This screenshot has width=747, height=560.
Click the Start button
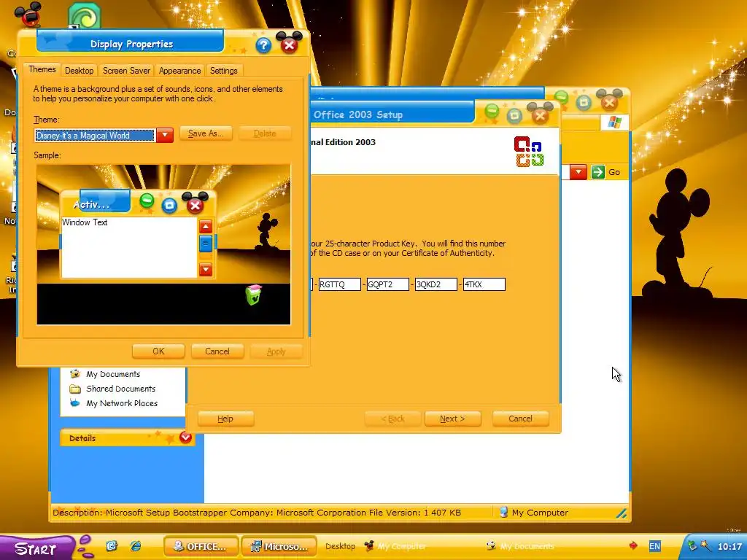(36, 548)
